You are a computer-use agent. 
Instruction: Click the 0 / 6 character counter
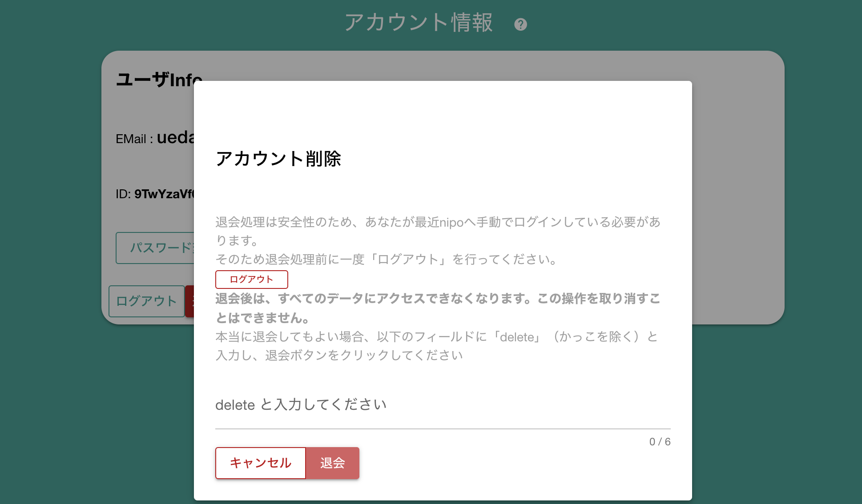pos(660,442)
